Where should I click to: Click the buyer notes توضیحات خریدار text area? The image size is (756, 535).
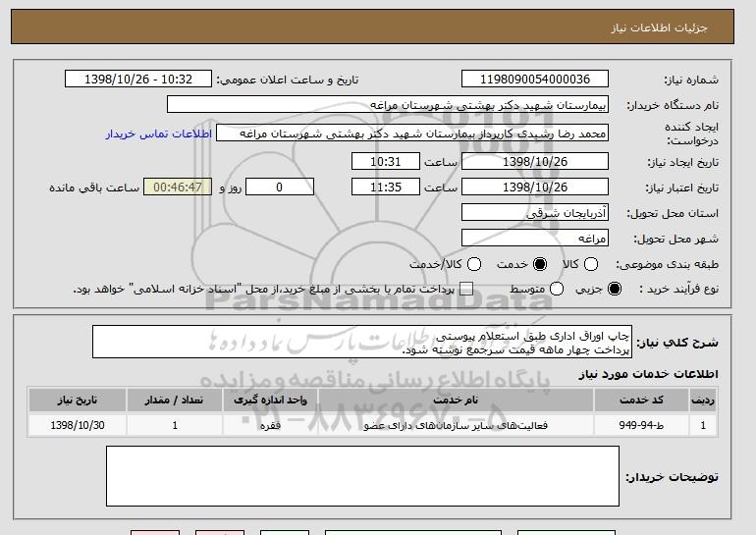tap(362, 476)
